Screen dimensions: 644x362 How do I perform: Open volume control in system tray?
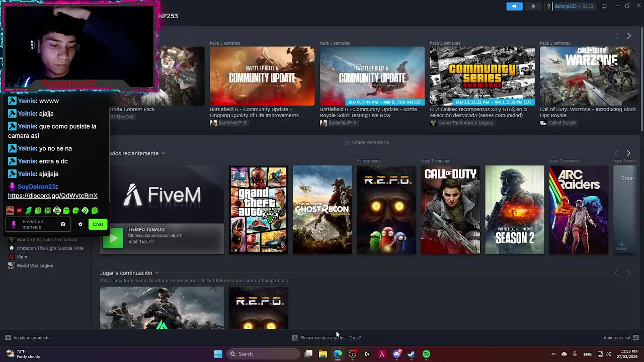[x=609, y=354]
